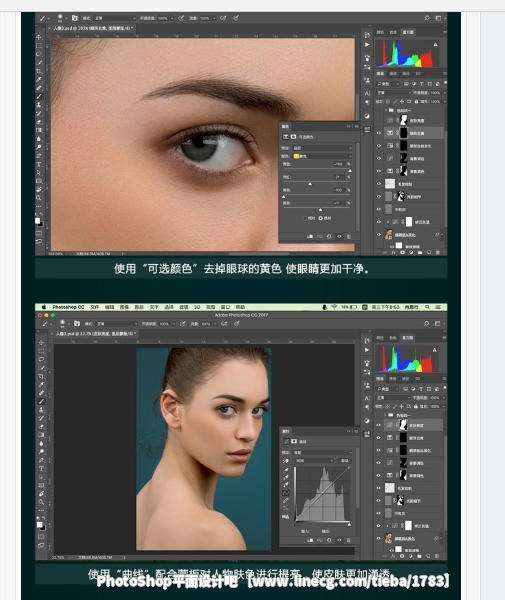
Task: Open preset dropdown in Curves panel
Action: click(x=323, y=452)
